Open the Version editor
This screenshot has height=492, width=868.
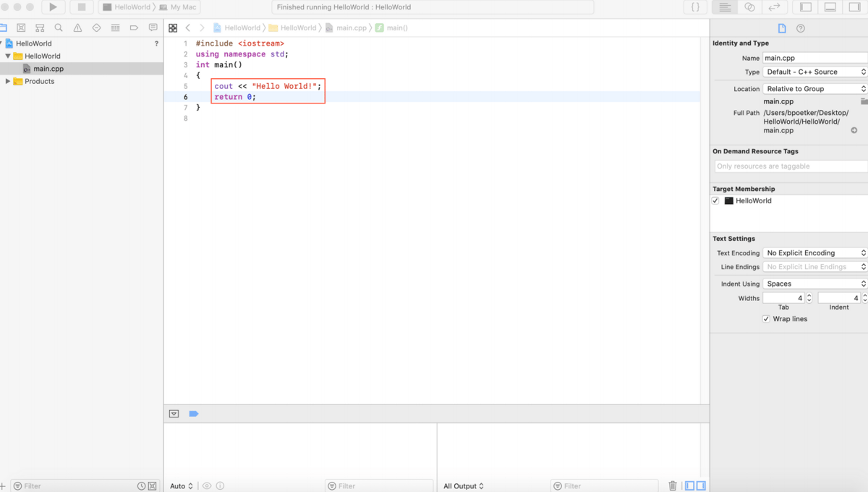[773, 7]
